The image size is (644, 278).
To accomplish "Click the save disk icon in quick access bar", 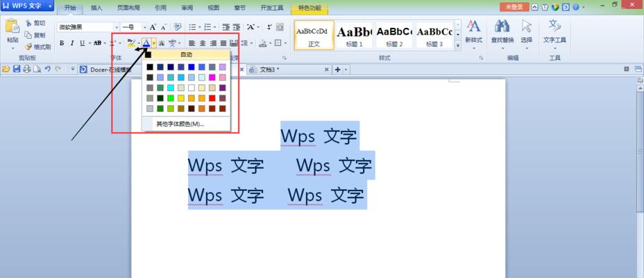I will [17, 69].
